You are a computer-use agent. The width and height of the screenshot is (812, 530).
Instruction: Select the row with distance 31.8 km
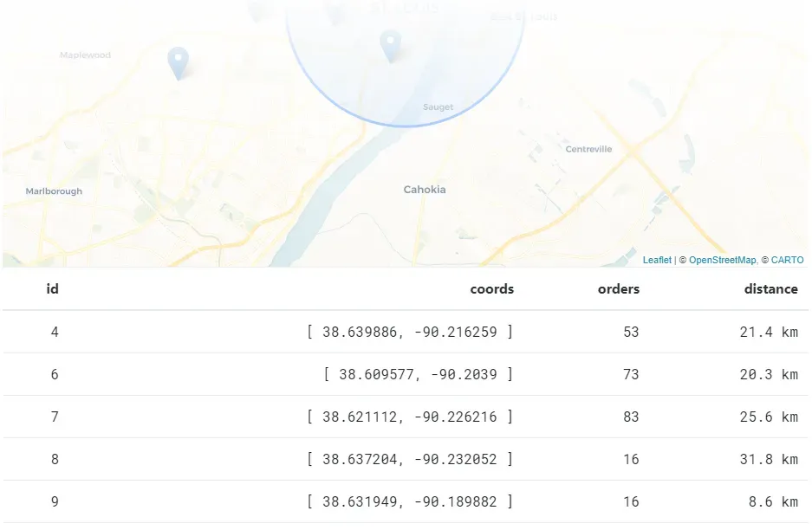pyautogui.click(x=406, y=459)
